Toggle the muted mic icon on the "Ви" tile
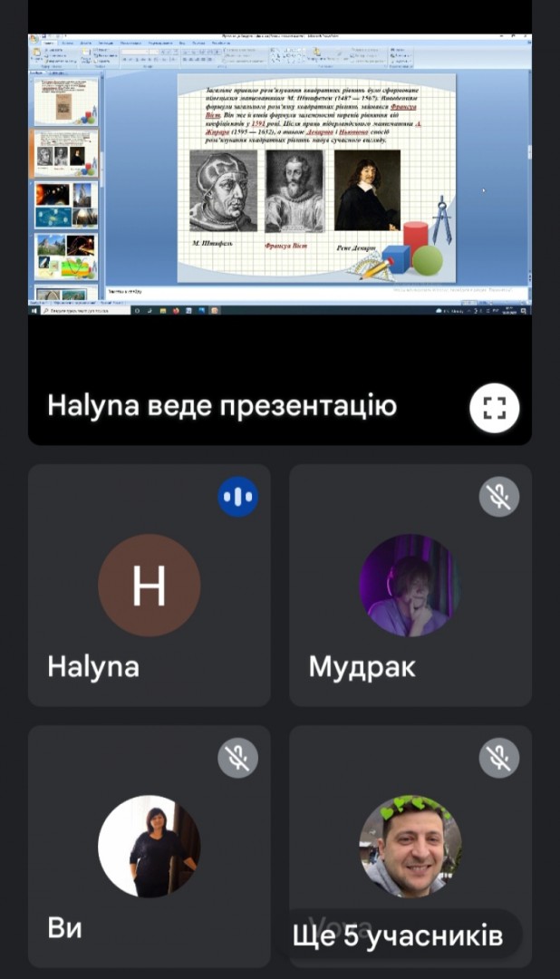The width and height of the screenshot is (560, 979). (x=237, y=757)
